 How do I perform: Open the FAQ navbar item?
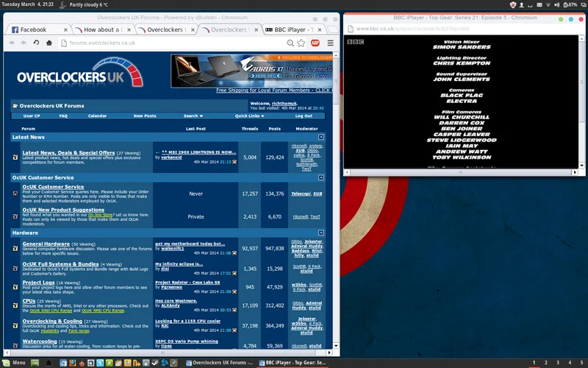coord(63,116)
